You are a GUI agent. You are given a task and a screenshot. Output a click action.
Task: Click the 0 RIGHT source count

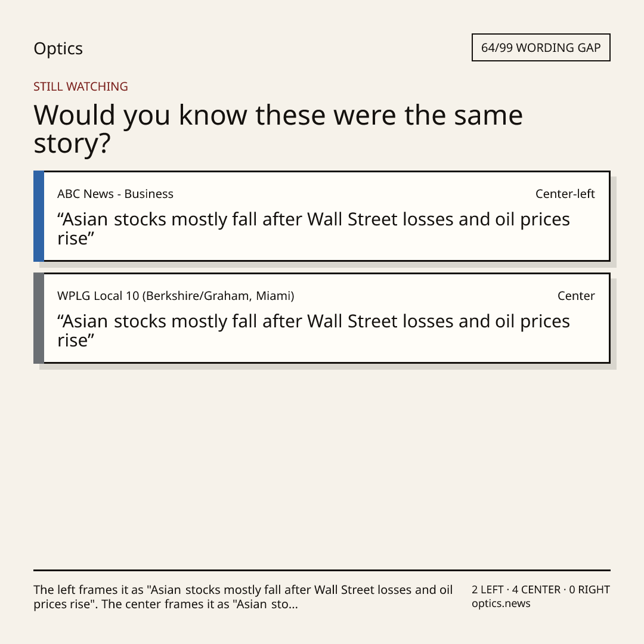coord(589,590)
